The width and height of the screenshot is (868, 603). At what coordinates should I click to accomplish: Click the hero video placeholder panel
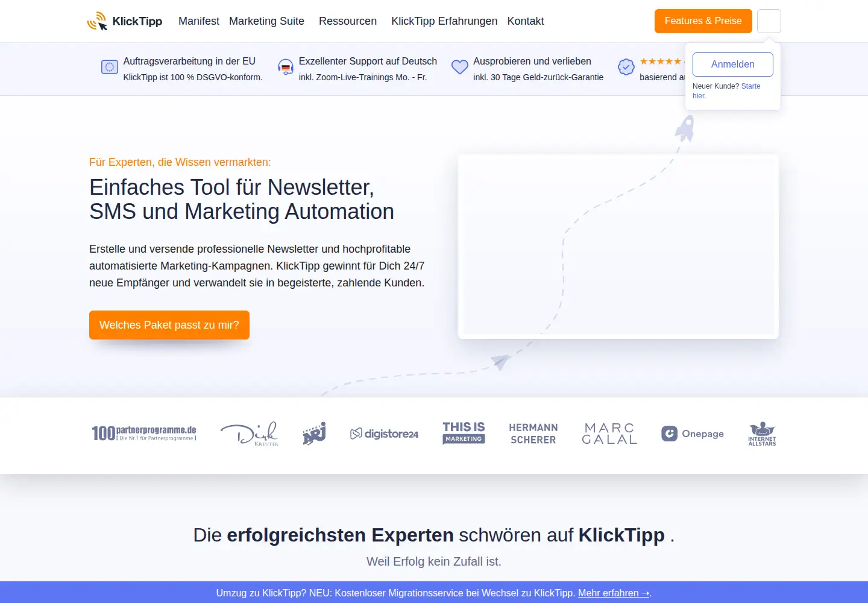coord(618,247)
